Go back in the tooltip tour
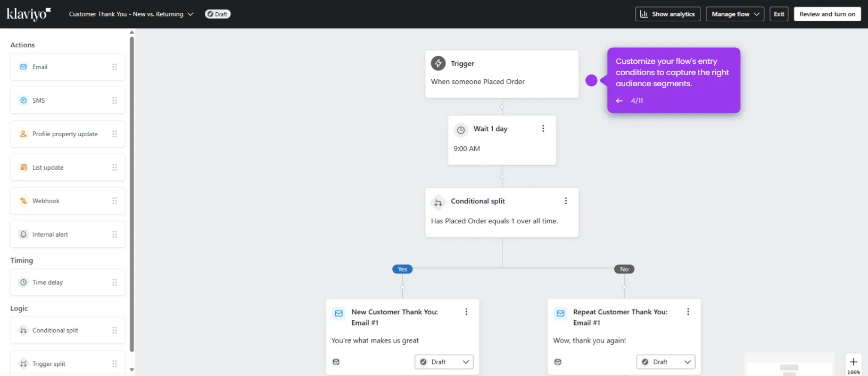868x376 pixels. click(619, 101)
